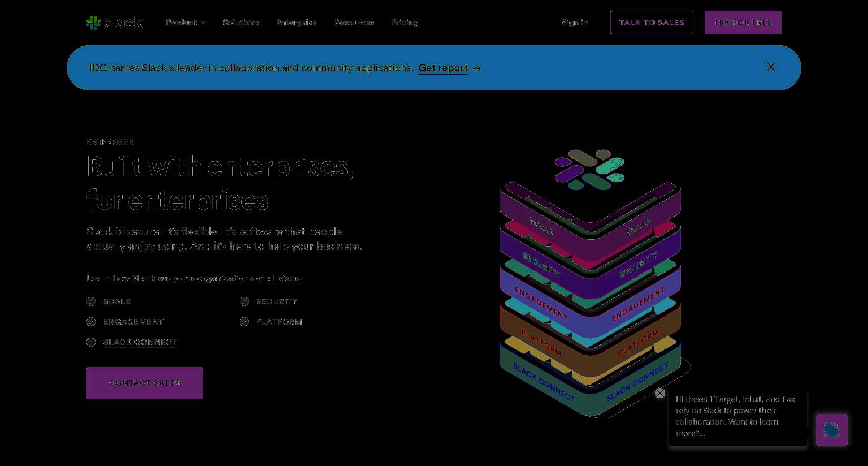Click the Slack logo in the header
This screenshot has height=466, width=868.
[x=115, y=23]
